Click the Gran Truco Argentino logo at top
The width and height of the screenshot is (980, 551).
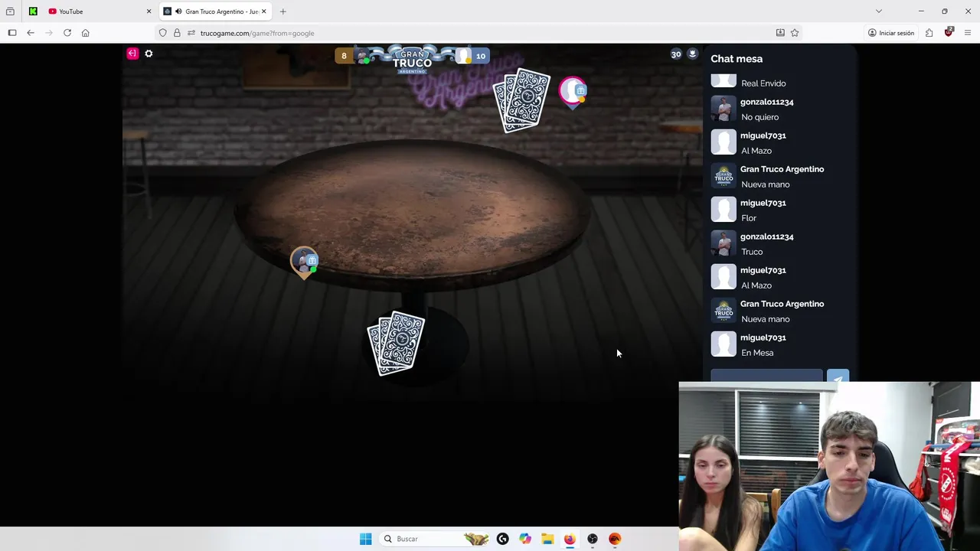412,59
